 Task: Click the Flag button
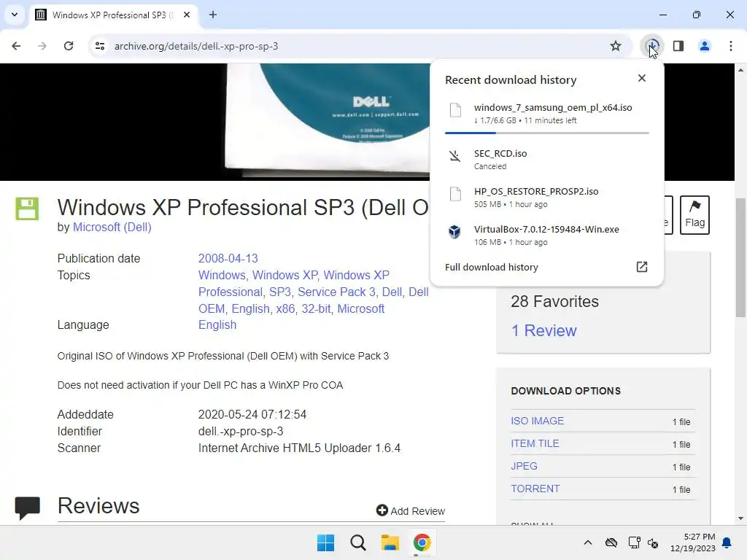694,215
